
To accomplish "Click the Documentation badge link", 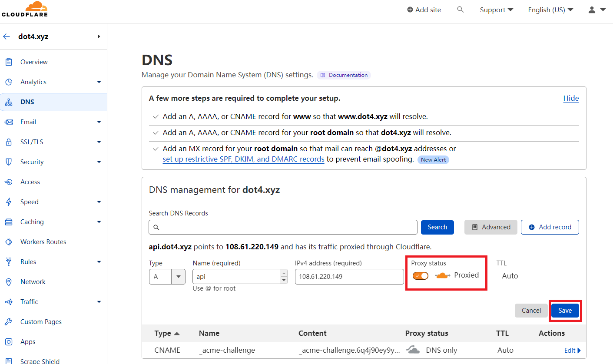I will pyautogui.click(x=344, y=75).
